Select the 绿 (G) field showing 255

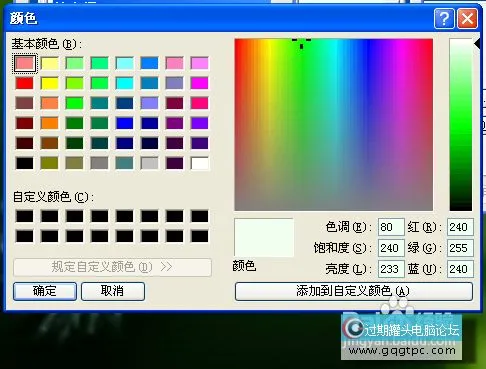tap(460, 248)
